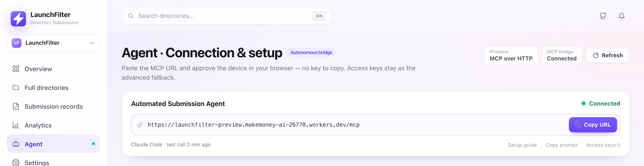
Task: Click the LaunchFilter lightning bolt logo
Action: pyautogui.click(x=18, y=19)
